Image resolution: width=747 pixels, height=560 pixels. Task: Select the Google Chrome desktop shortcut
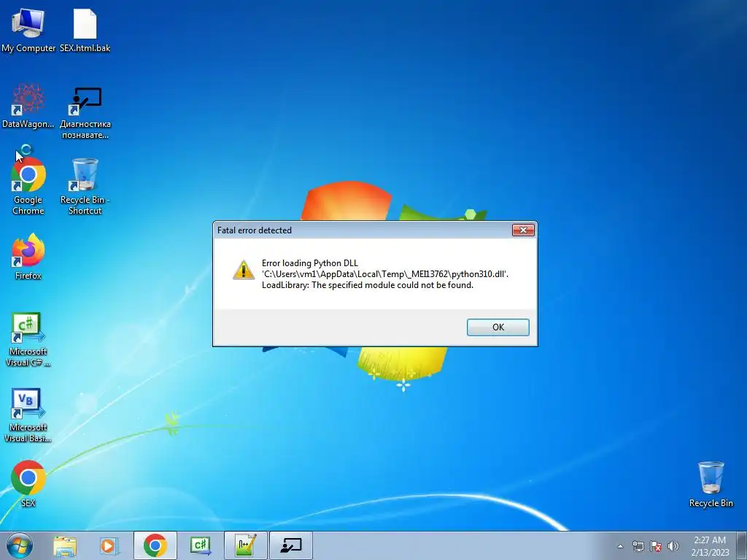coord(28,185)
